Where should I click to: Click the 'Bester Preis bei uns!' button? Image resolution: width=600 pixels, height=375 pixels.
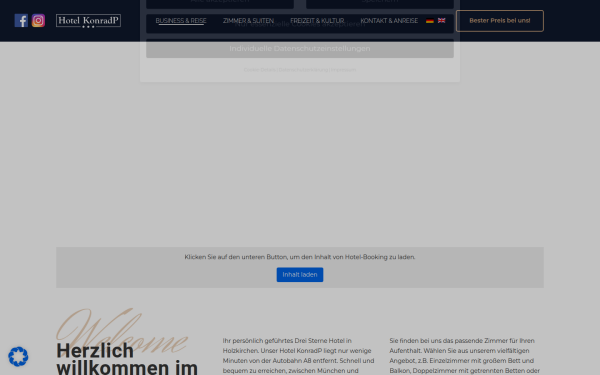coord(500,21)
